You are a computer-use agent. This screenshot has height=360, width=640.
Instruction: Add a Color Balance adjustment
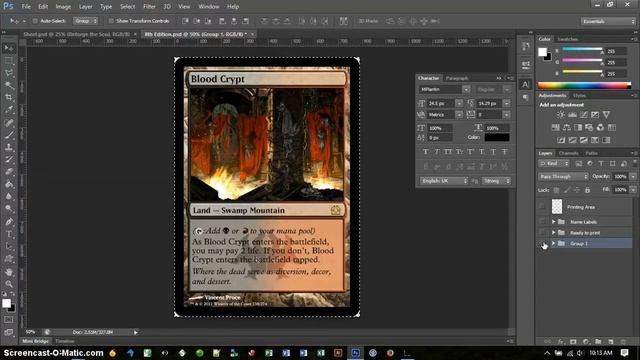[567, 128]
